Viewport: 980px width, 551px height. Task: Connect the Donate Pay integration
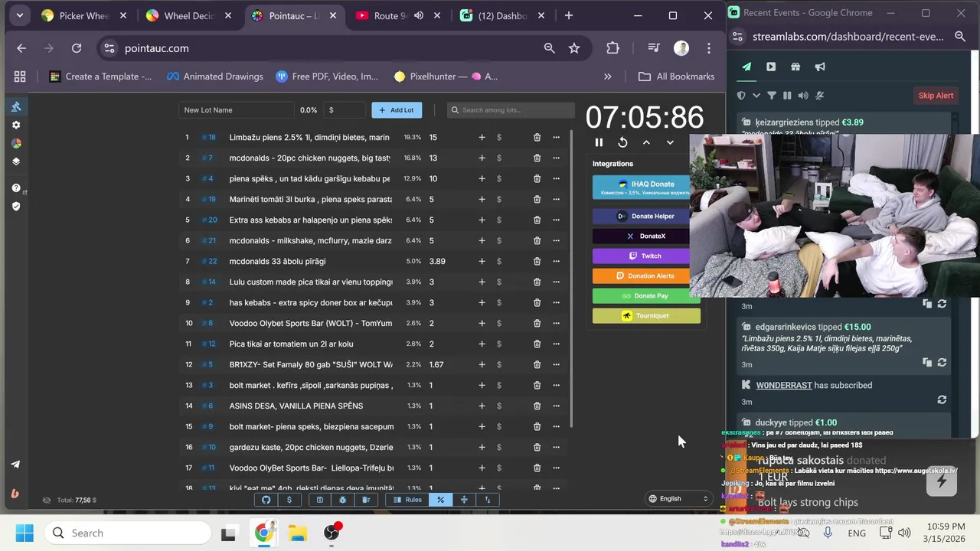click(646, 296)
